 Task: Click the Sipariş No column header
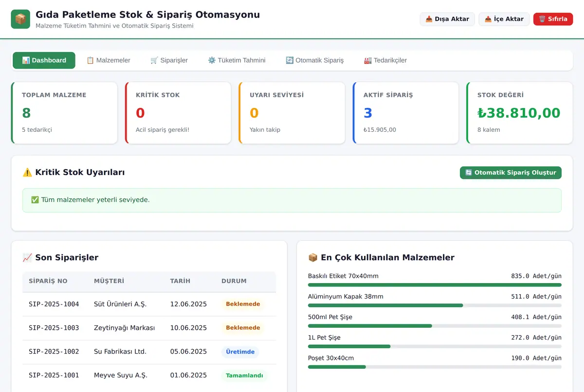coord(48,281)
